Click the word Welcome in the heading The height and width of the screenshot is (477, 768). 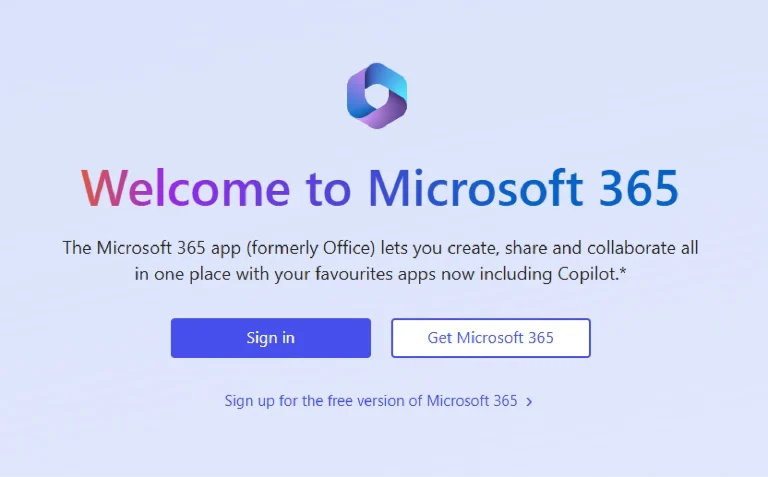185,188
